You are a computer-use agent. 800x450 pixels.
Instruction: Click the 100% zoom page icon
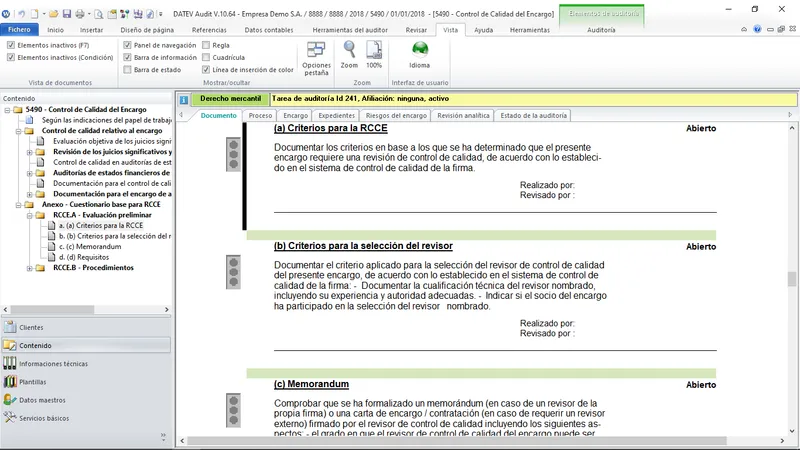[x=374, y=55]
